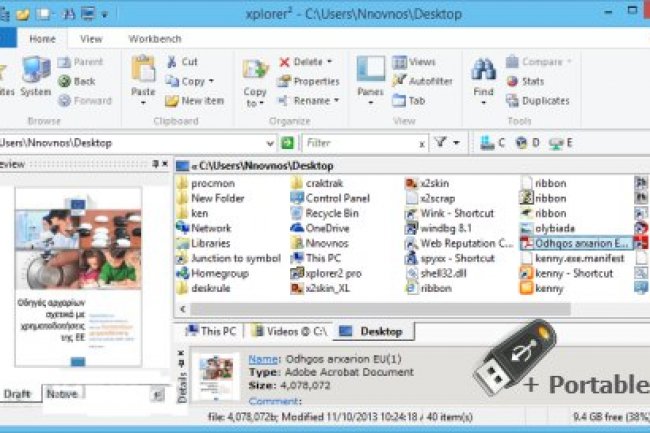
Task: Click the Copy to button
Action: (255, 82)
